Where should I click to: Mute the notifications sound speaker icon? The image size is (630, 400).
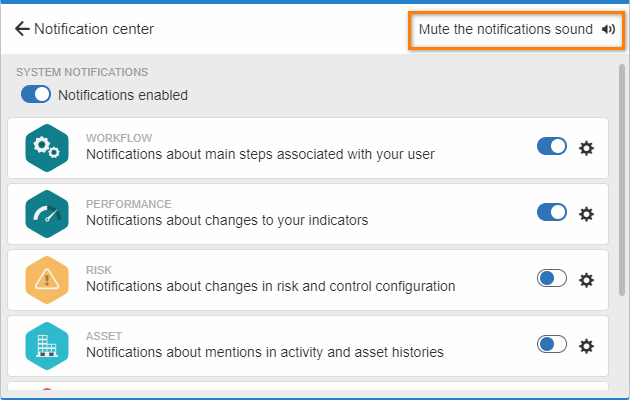[x=608, y=29]
